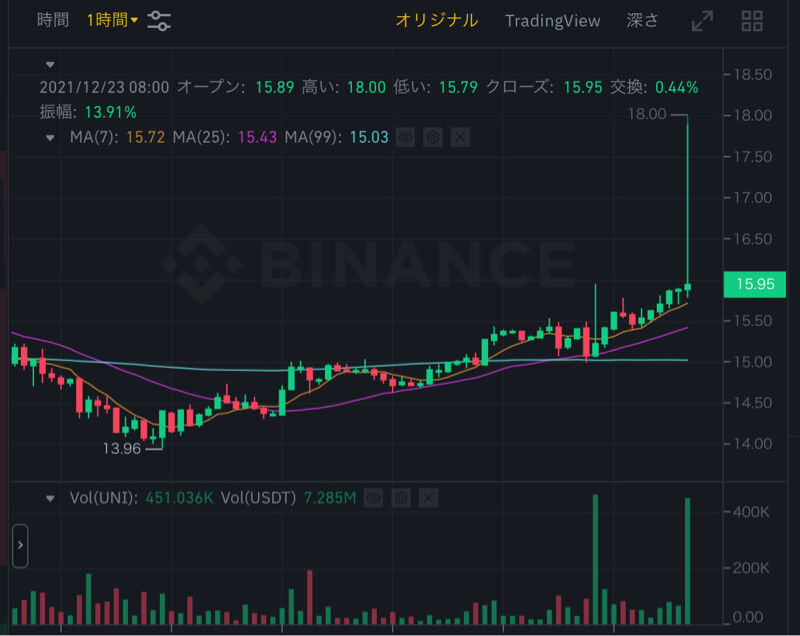Select the オリジナル chart tab
This screenshot has height=636, width=800.
point(436,20)
